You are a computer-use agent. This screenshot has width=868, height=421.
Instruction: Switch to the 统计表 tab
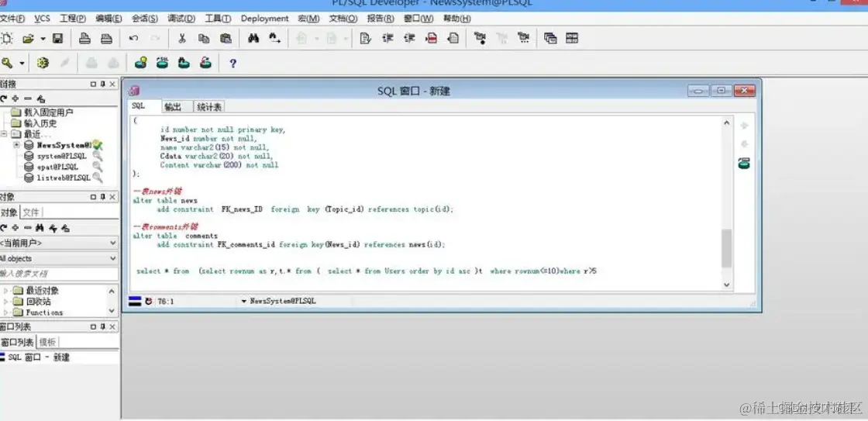click(x=209, y=106)
